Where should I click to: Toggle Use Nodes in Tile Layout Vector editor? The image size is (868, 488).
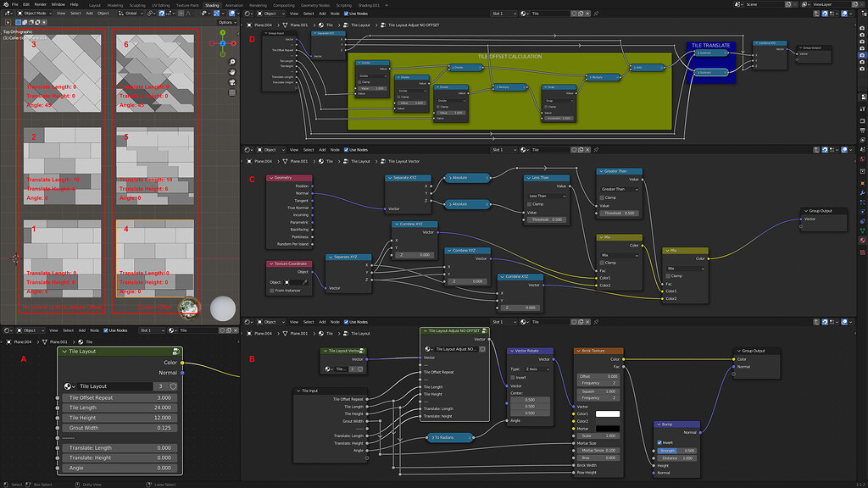click(x=347, y=150)
